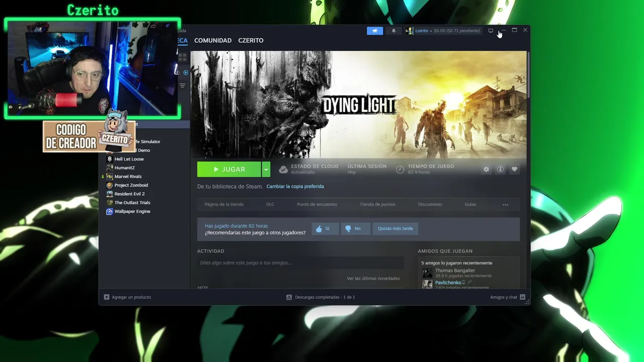Open the more options ellipsis menu
644x362 pixels.
[x=506, y=205]
